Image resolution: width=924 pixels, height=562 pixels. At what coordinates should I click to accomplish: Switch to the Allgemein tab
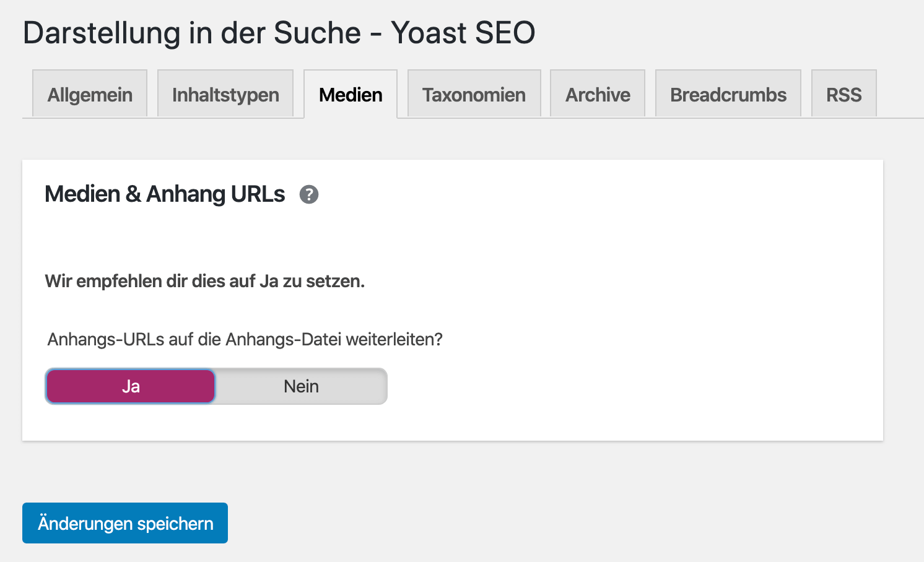(90, 94)
